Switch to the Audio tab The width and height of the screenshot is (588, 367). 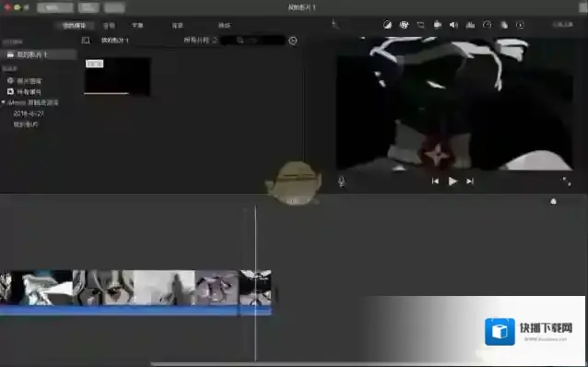pos(109,26)
